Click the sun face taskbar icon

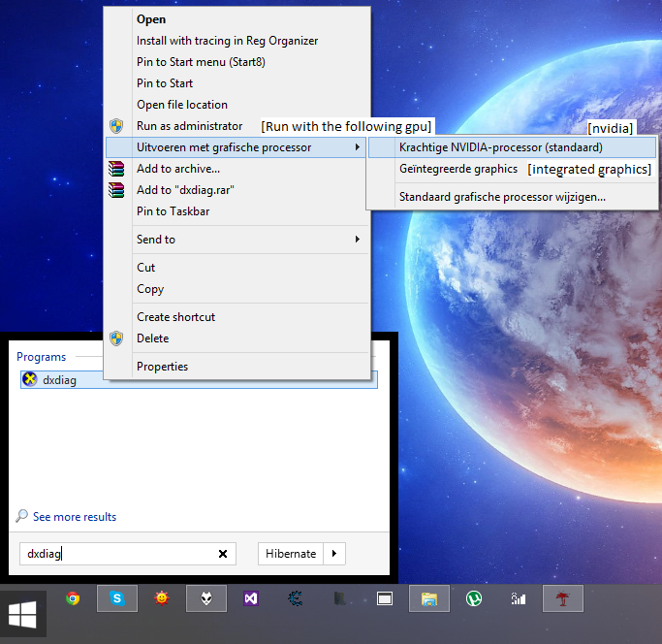click(x=162, y=598)
